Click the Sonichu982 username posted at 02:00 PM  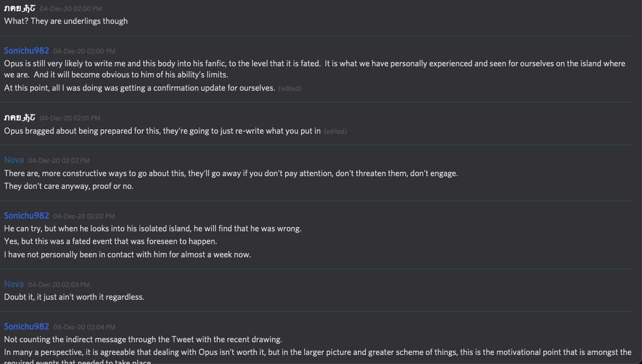(27, 51)
